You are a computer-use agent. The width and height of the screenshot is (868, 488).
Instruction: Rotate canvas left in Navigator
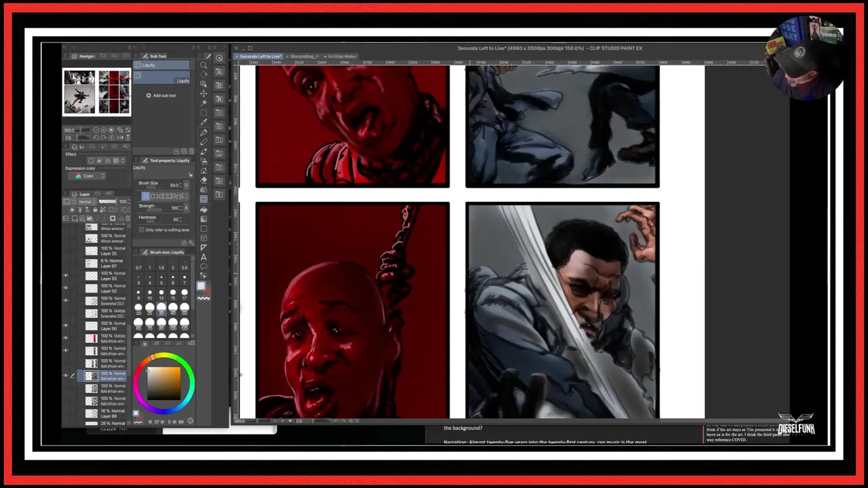click(96, 138)
